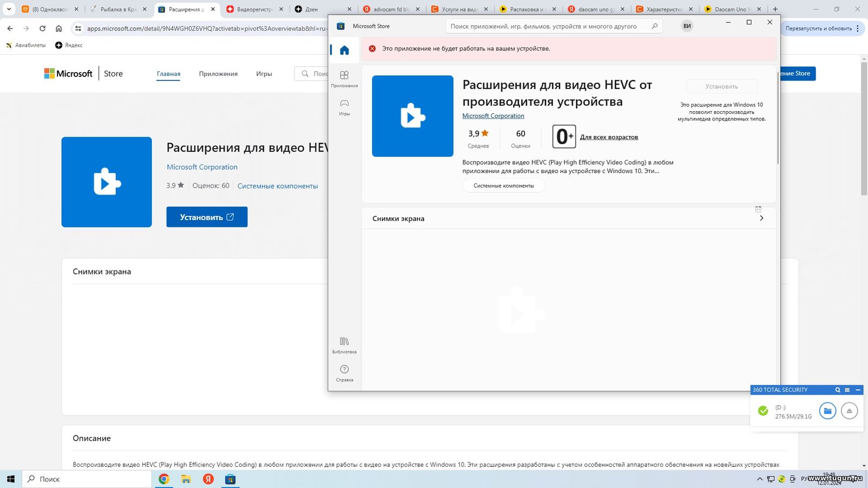The image size is (868, 488).
Task: Reload the browser page
Action: (x=42, y=28)
